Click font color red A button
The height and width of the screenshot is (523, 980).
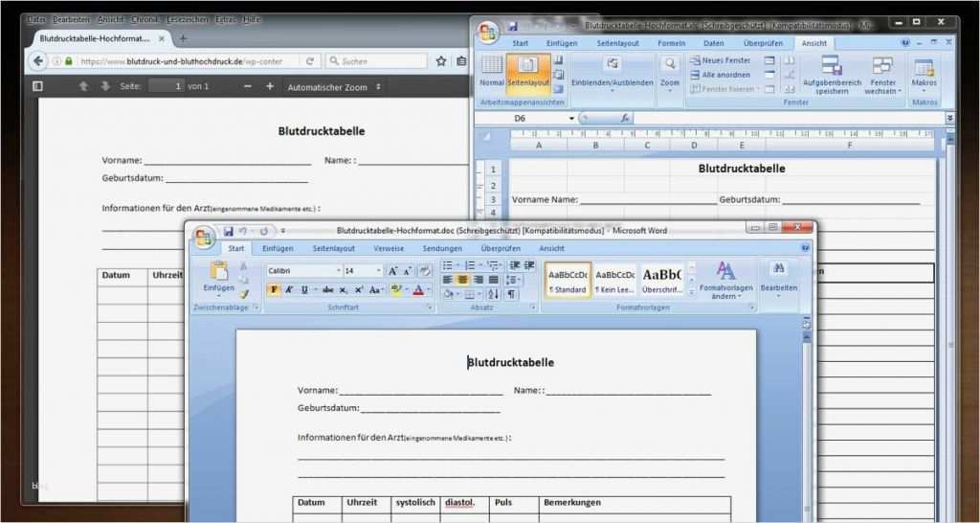point(418,289)
